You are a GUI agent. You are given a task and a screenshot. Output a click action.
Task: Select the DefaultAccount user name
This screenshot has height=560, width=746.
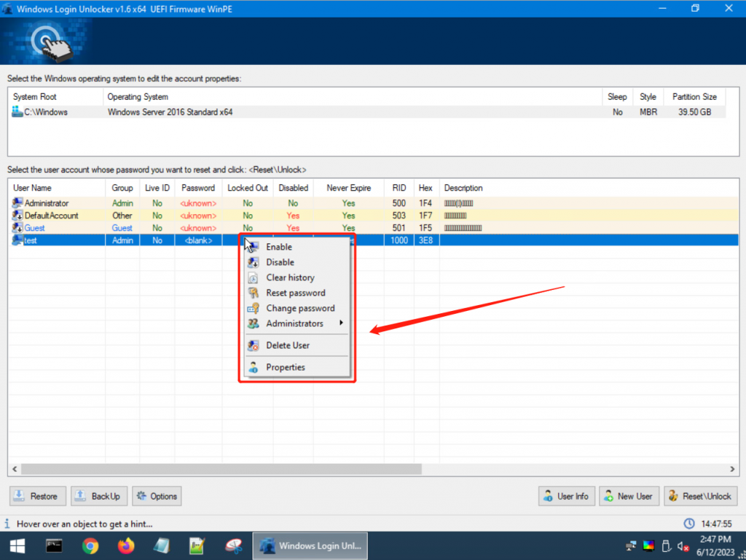tap(52, 216)
